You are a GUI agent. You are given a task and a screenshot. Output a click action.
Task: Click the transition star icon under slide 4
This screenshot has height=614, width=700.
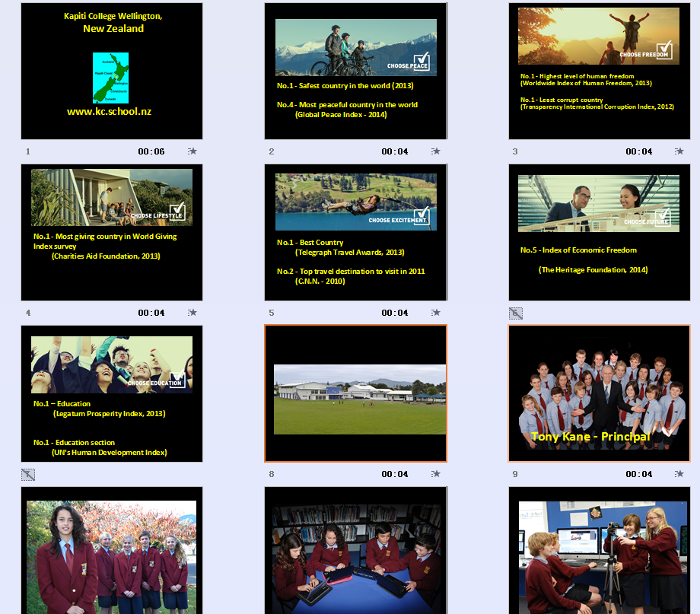[192, 313]
